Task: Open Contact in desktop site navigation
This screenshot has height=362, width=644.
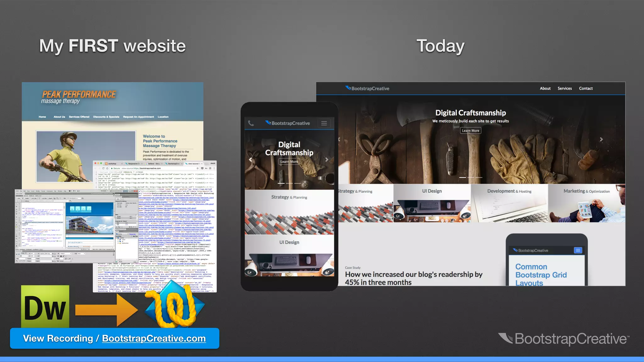Action: [x=586, y=88]
